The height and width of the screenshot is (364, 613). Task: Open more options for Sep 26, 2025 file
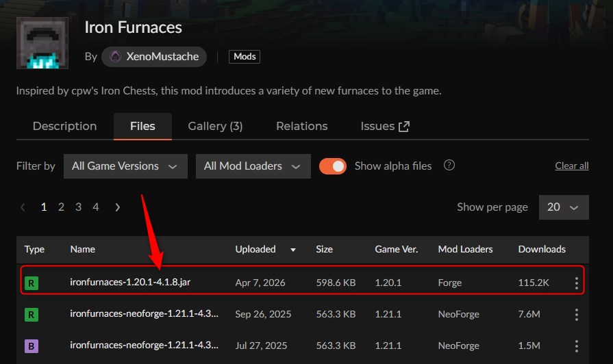pyautogui.click(x=577, y=315)
